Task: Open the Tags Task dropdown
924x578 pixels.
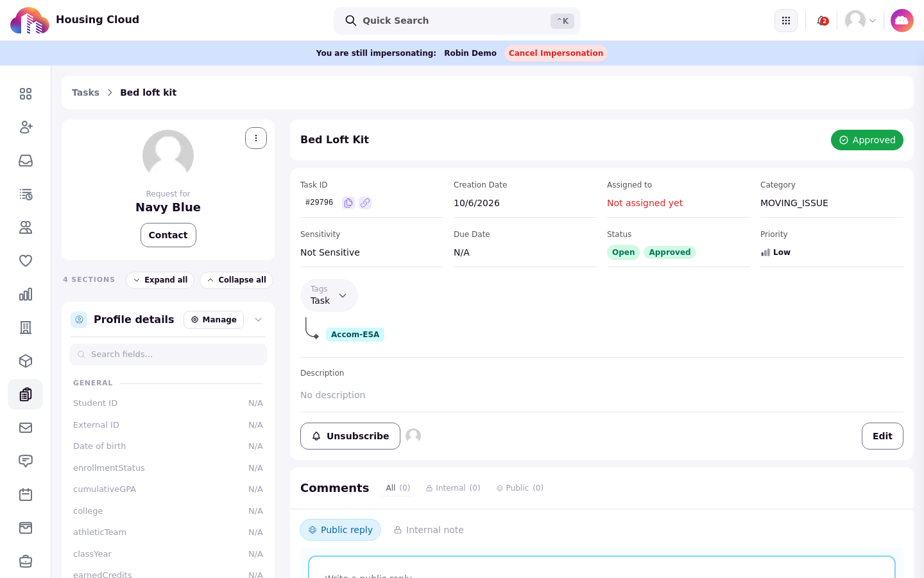Action: [x=329, y=295]
